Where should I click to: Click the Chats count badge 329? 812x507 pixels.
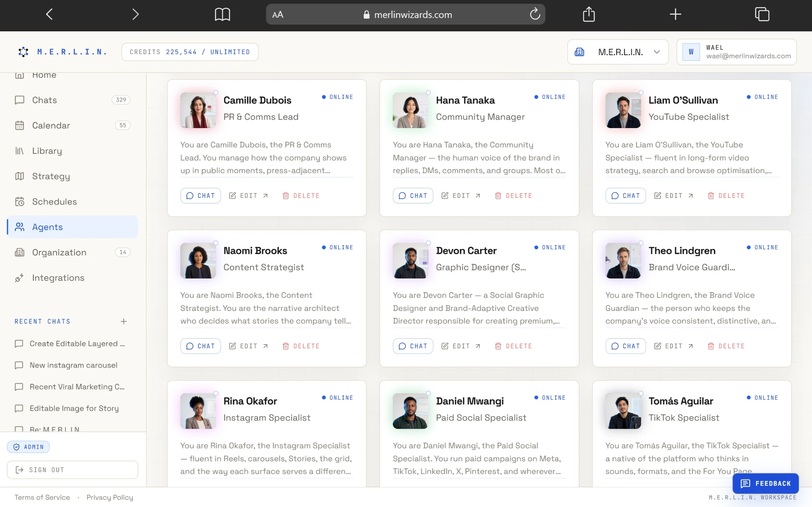pyautogui.click(x=121, y=100)
